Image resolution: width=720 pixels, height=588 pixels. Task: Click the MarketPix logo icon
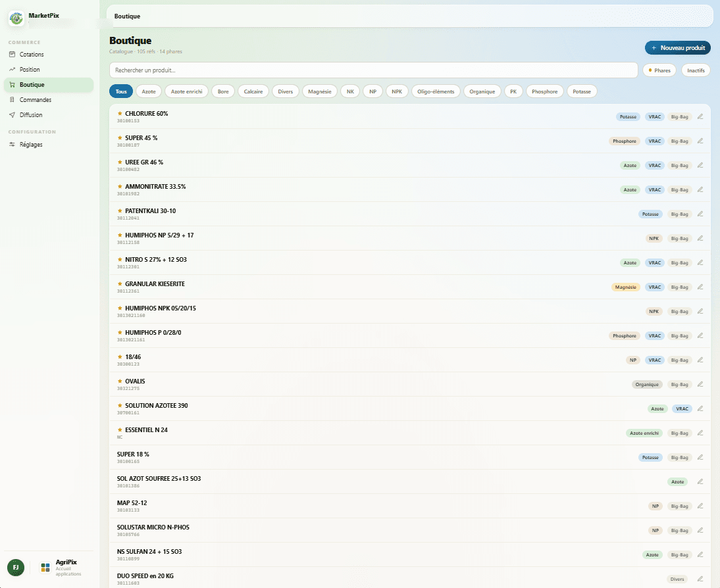click(x=16, y=18)
